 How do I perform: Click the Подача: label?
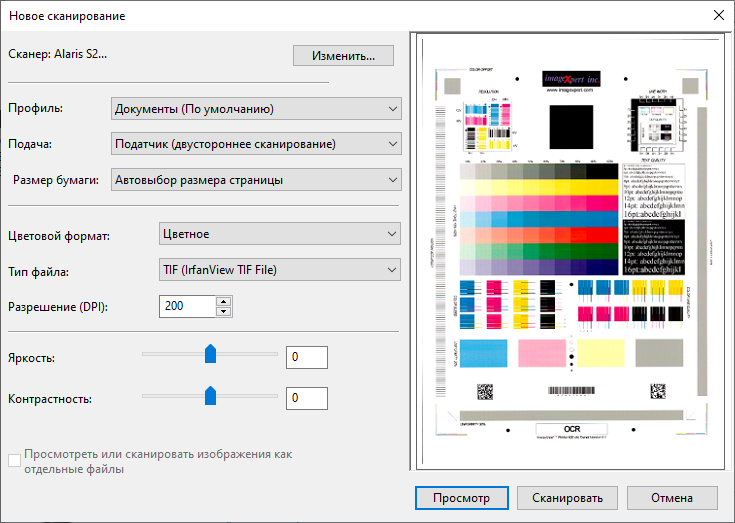[30, 144]
